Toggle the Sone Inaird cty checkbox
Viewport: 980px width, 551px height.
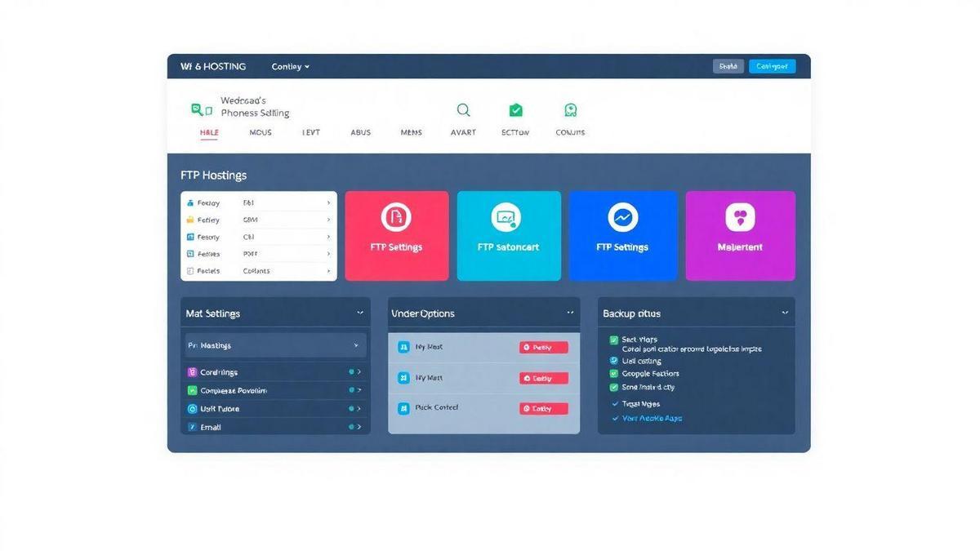pyautogui.click(x=614, y=387)
